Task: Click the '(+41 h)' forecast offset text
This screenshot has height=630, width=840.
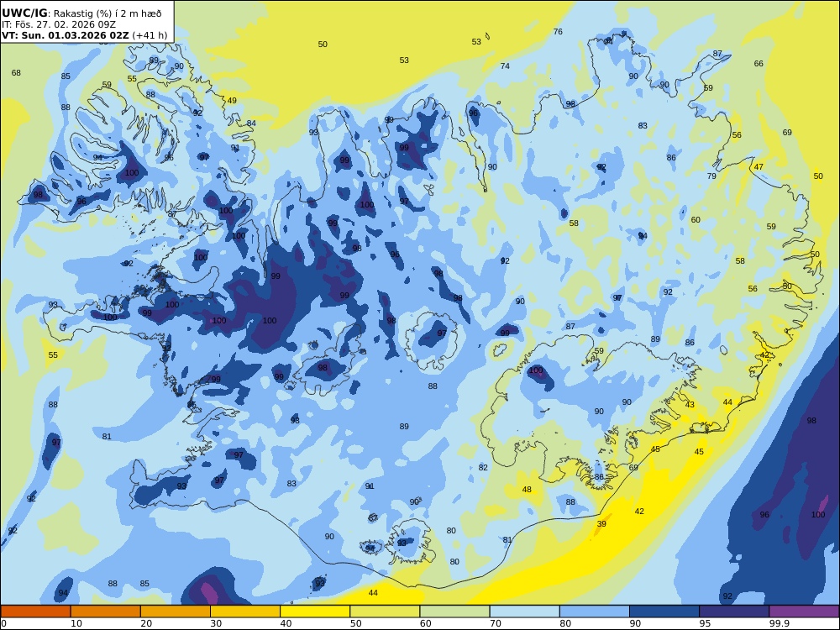Action: pos(150,35)
